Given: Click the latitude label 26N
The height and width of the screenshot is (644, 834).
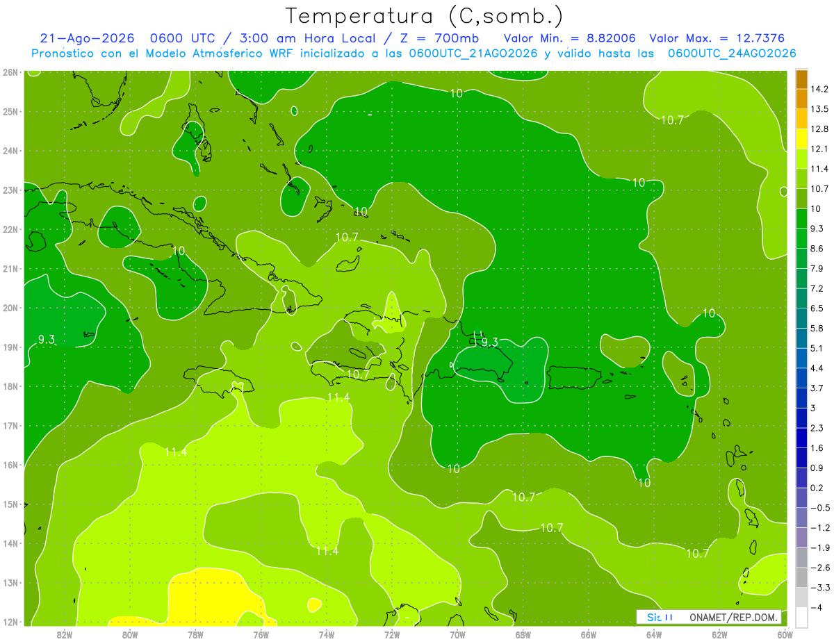Looking at the screenshot, I should click(x=10, y=72).
